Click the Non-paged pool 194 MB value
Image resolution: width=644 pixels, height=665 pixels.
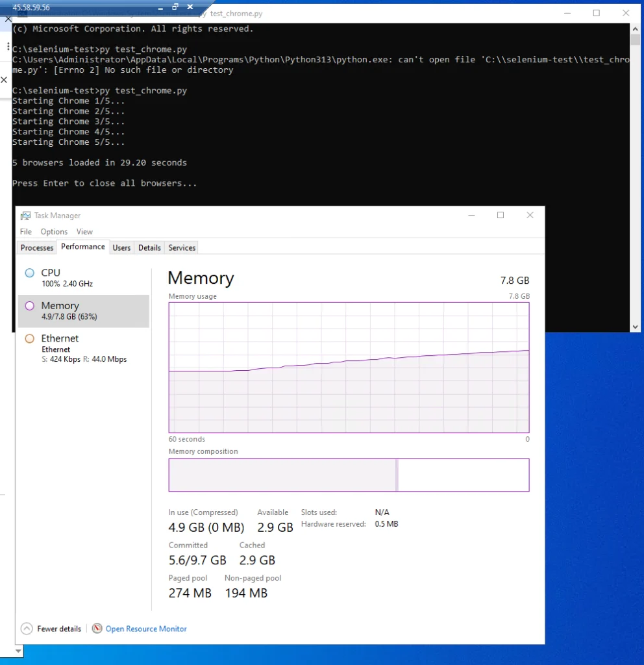click(x=246, y=593)
